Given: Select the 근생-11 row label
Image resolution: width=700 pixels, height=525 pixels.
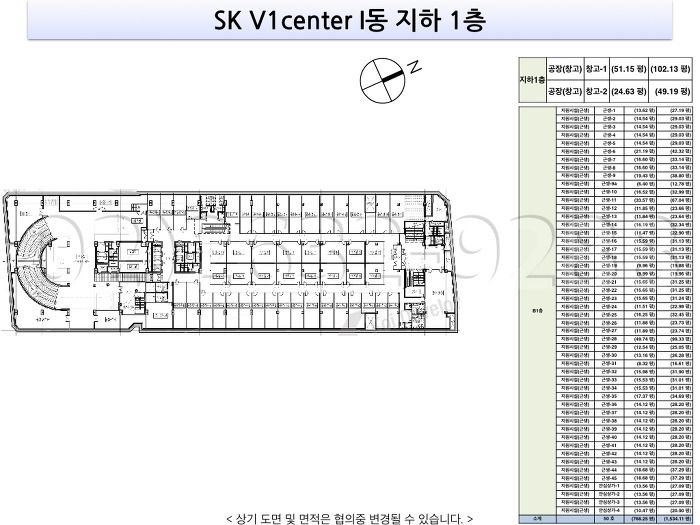Looking at the screenshot, I should (x=609, y=200).
